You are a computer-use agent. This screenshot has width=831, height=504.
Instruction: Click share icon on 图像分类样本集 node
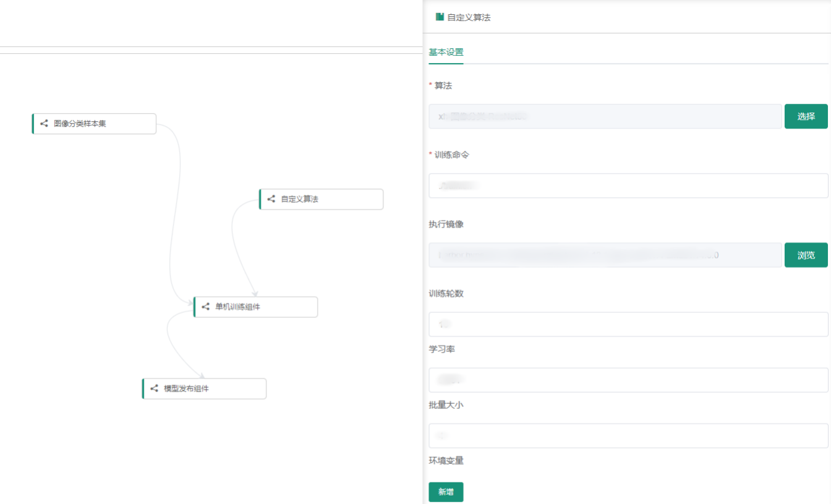[x=44, y=124]
